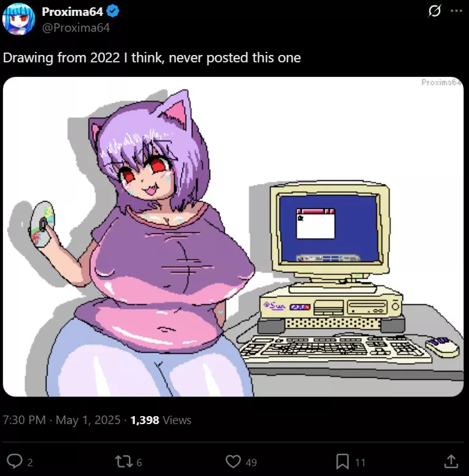Click the Proxima64 watermark on the image
The width and height of the screenshot is (469, 476).
442,82
